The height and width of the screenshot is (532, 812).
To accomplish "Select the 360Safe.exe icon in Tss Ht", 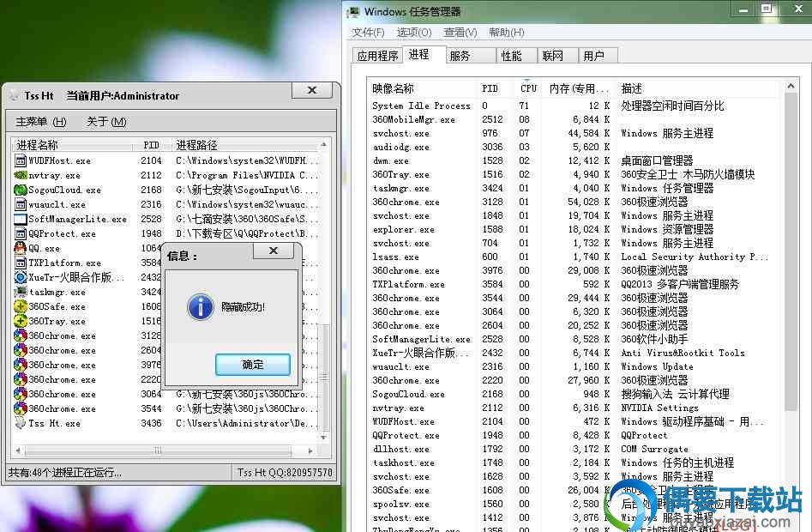I will click(x=21, y=306).
